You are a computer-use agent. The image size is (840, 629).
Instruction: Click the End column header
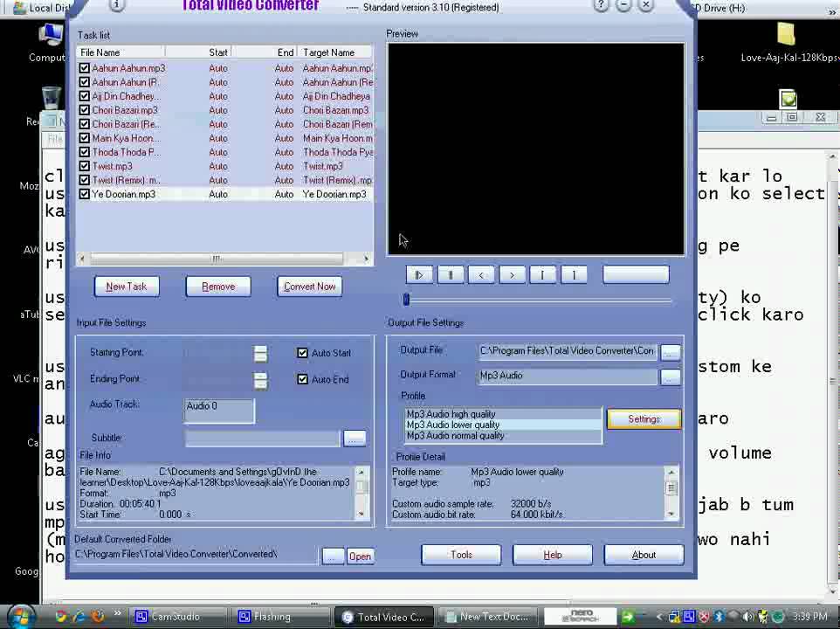(x=265, y=52)
